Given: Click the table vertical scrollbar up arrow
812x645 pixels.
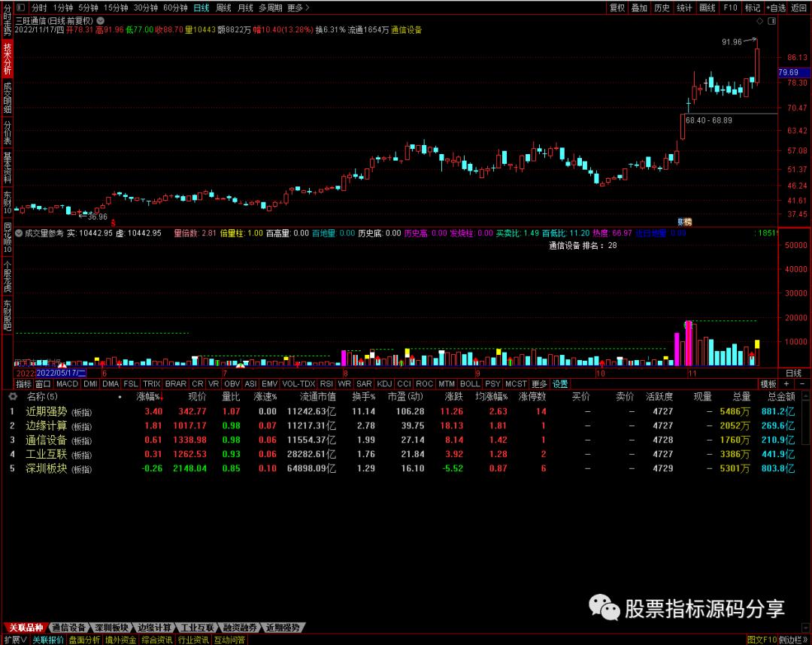Looking at the screenshot, I should click(x=805, y=395).
